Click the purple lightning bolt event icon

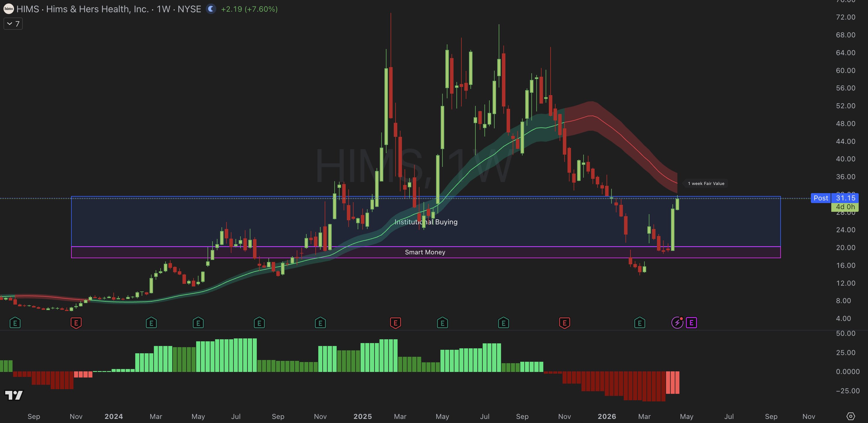point(677,323)
